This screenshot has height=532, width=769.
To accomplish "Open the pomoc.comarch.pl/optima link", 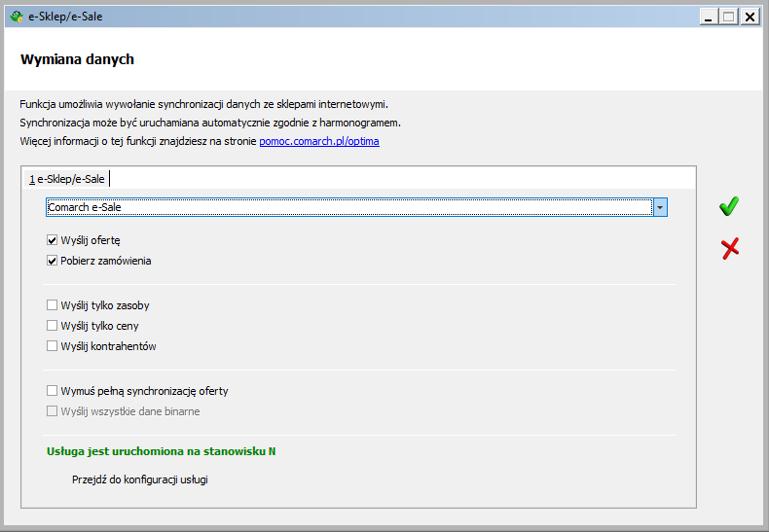I will (x=319, y=141).
